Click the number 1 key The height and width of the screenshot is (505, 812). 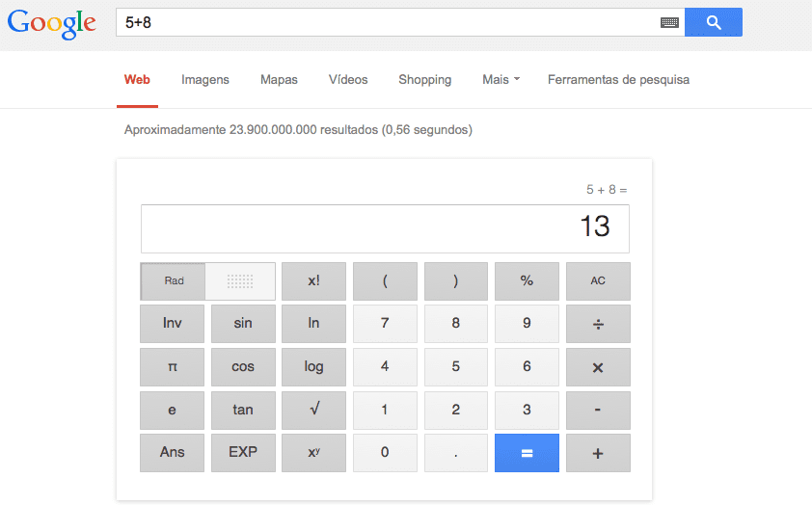tap(385, 411)
